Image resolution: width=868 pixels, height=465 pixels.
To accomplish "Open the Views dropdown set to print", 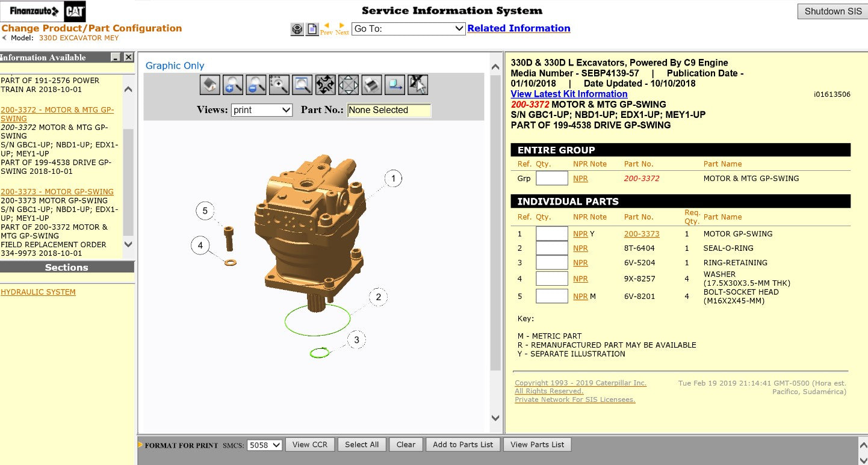I will [x=262, y=110].
